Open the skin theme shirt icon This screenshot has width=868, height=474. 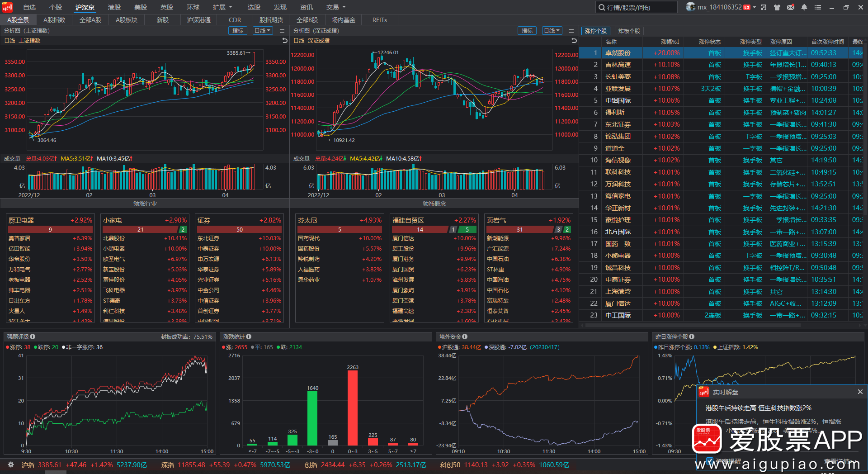(x=777, y=7)
